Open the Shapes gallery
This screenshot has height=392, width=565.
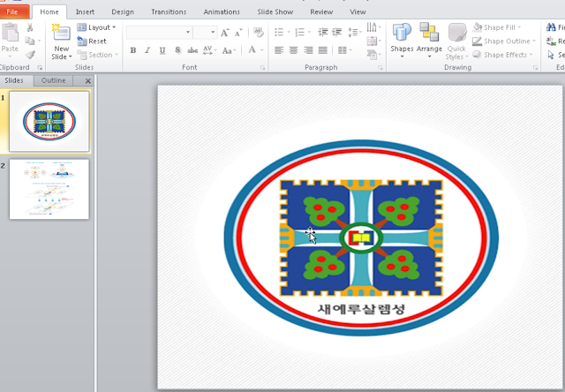[x=402, y=41]
